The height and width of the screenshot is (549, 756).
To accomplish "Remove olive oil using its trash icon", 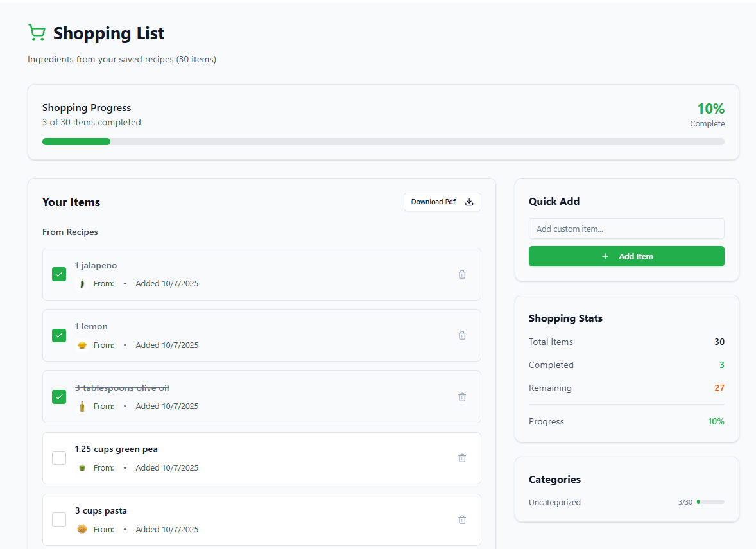I will [462, 397].
